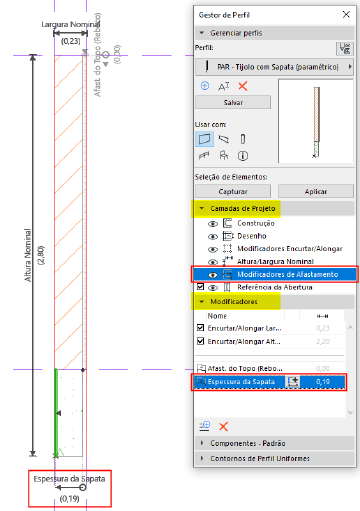Collapse the Modificadores section
Image resolution: width=360 pixels, height=511 pixels.
(202, 302)
